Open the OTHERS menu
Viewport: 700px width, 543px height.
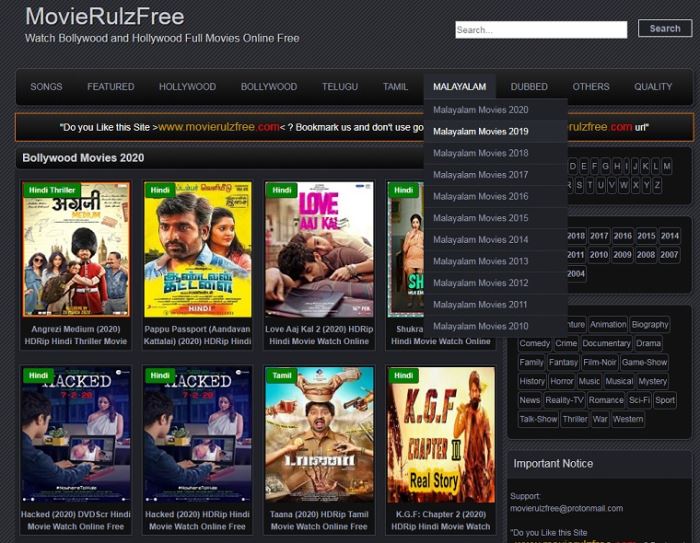pos(591,87)
